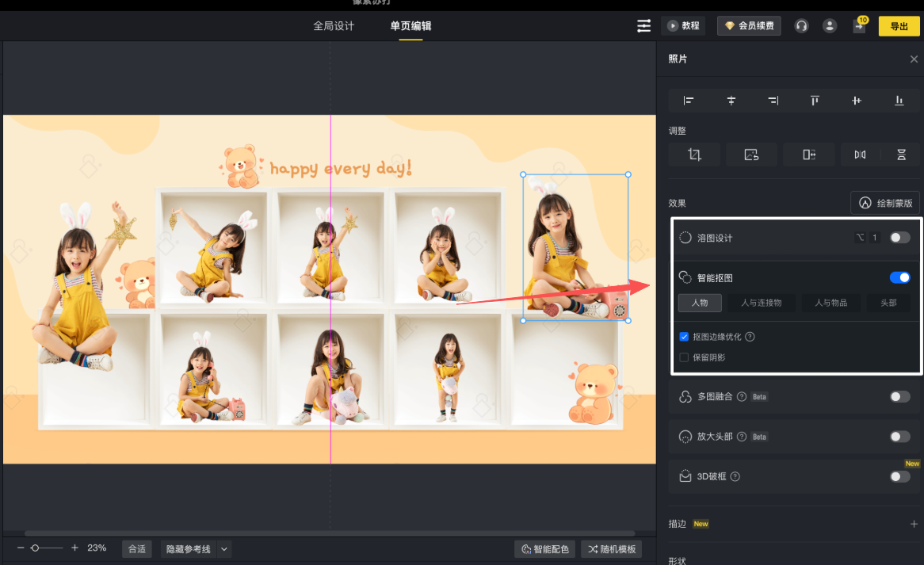924x565 pixels.
Task: Click the vertical flip icon
Action: coord(901,155)
